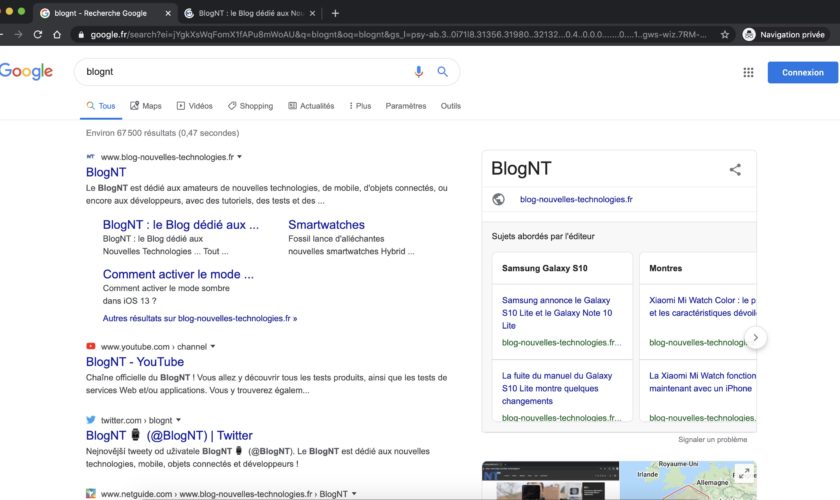Open Autres résultats sur blog-nouvelles-technologies.fr link
840x500 pixels.
pos(200,318)
